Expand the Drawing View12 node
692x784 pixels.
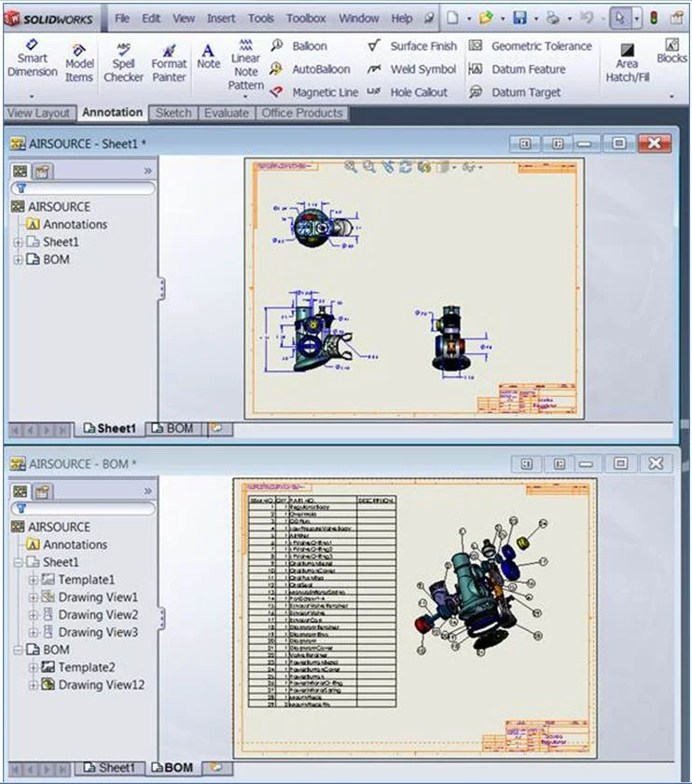click(x=33, y=685)
